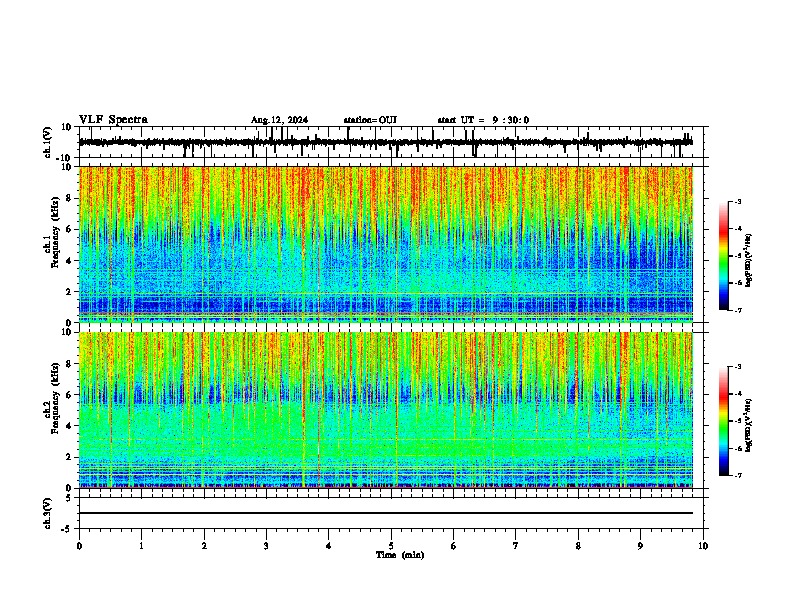Click the '0' tick on the time axis
The image size is (792, 612).
click(x=79, y=546)
